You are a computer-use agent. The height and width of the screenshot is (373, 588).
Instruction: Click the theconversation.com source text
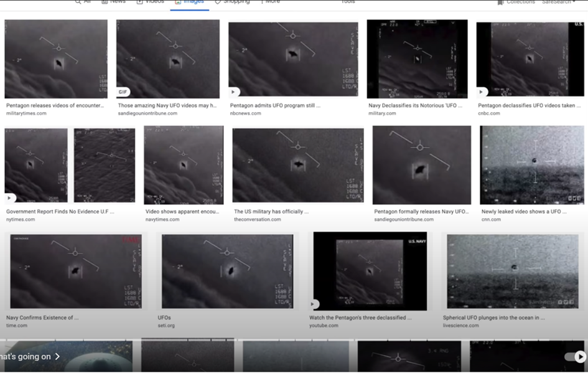pyautogui.click(x=257, y=220)
